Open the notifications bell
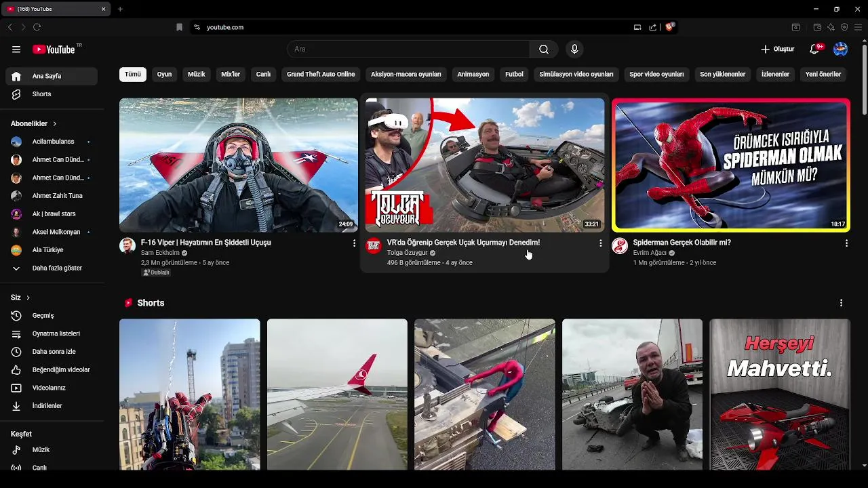Screen dimensions: 868x488 [x=816, y=49]
